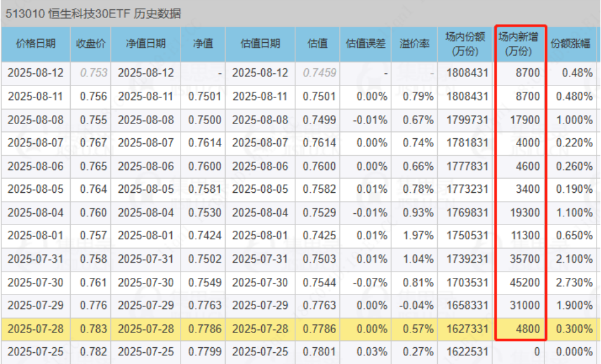Click net value 0.7799
Image resolution: width=601 pixels, height=364 pixels.
205,352
